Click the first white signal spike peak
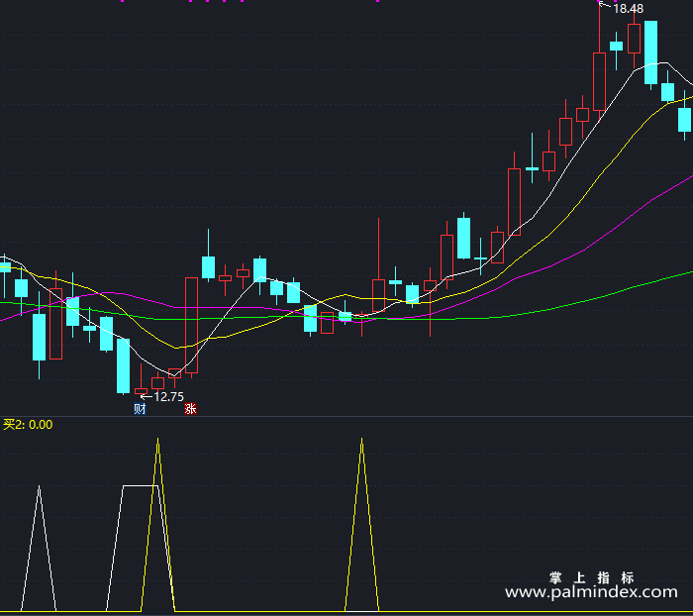 pos(39,486)
